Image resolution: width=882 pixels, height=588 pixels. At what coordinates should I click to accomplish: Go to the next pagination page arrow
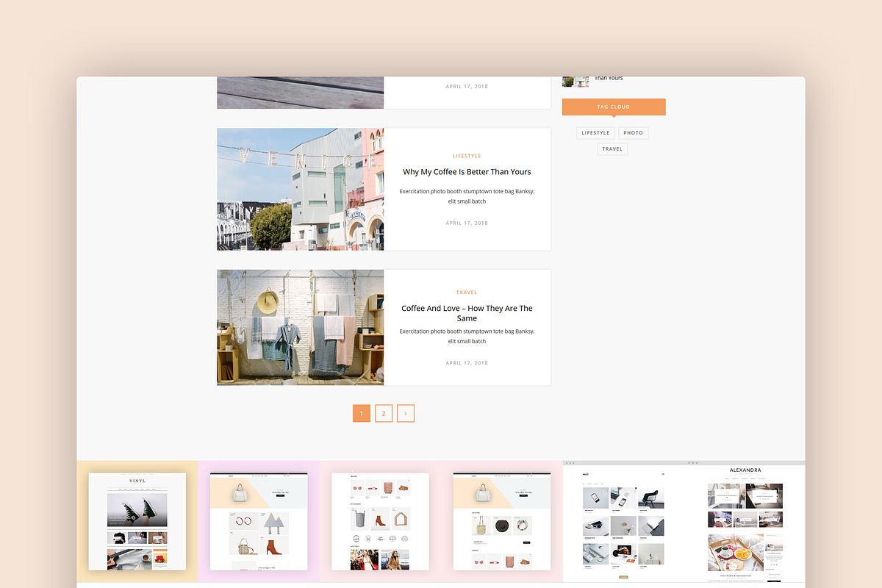pyautogui.click(x=406, y=414)
